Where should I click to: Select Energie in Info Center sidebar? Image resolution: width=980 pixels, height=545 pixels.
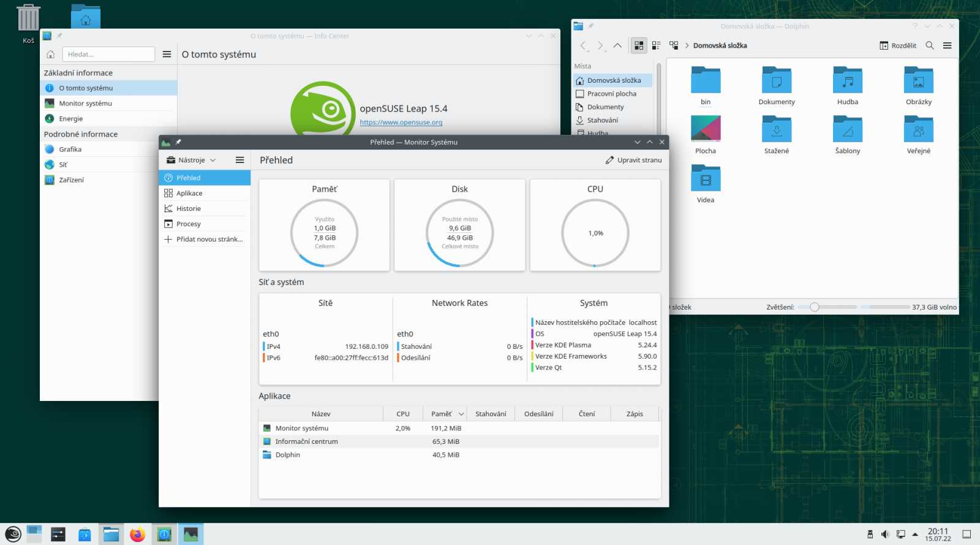click(108, 118)
